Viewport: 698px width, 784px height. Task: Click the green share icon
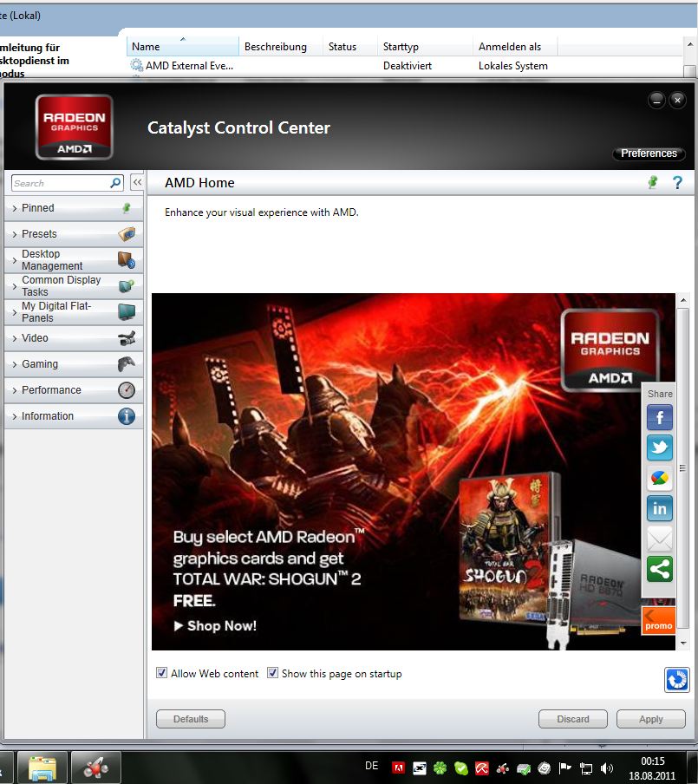(x=660, y=569)
